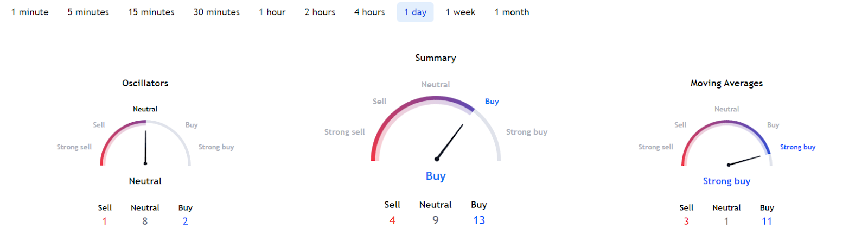
Task: Select the 4 hours interval
Action: click(x=369, y=12)
